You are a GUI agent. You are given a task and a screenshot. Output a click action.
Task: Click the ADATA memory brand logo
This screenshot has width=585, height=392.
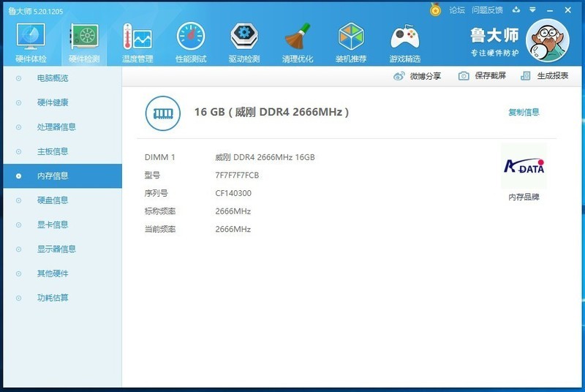(524, 166)
